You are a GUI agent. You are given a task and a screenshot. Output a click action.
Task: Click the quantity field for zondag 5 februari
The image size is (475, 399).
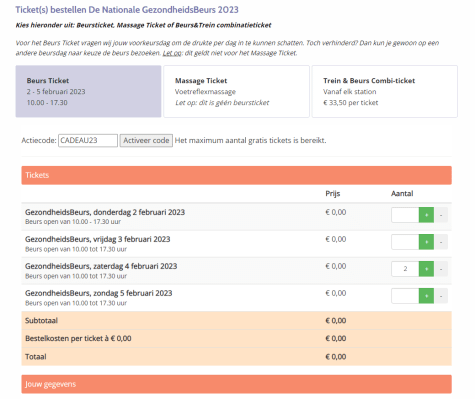tap(405, 296)
